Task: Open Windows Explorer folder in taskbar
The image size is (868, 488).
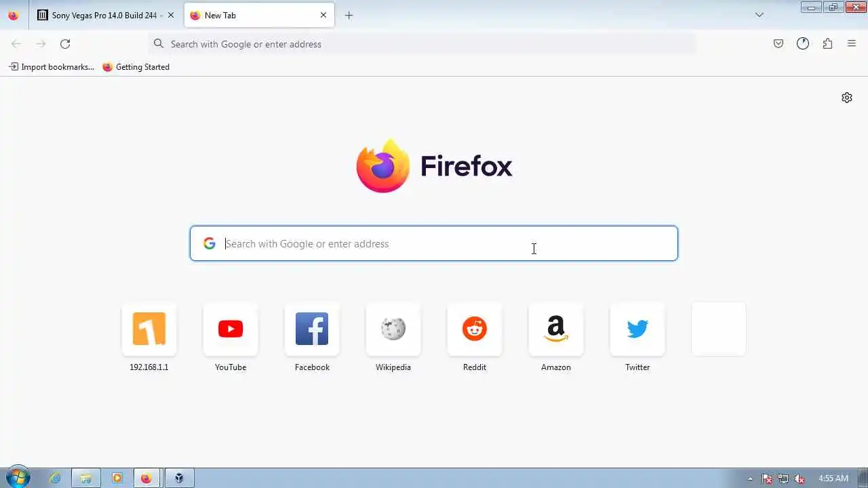Action: pos(86,478)
